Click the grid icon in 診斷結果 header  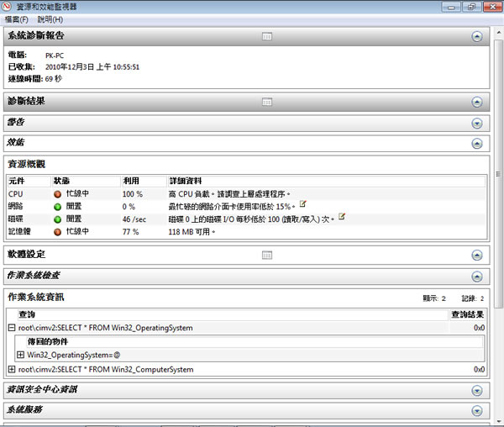pos(267,102)
